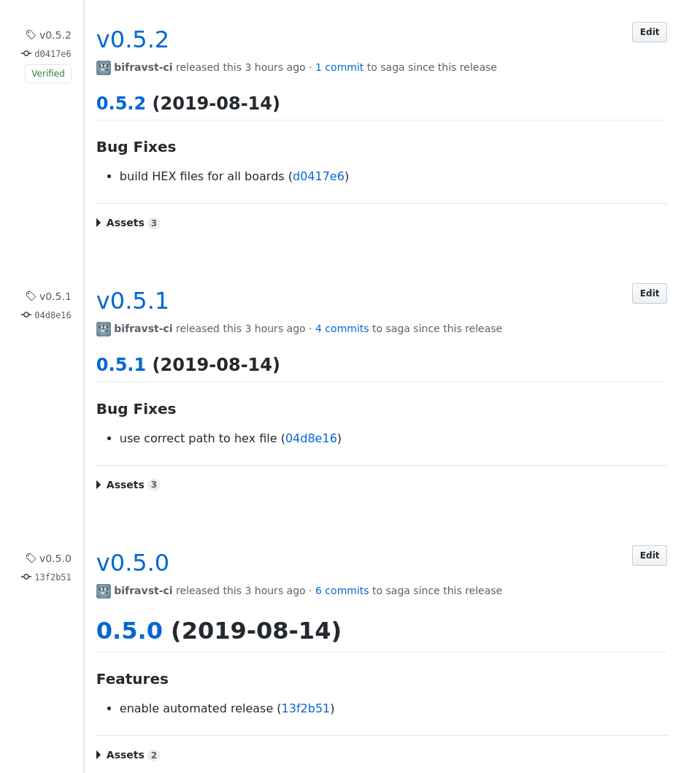700x773 pixels.
Task: Click the Verified badge under d0417e6
Action: [x=48, y=74]
